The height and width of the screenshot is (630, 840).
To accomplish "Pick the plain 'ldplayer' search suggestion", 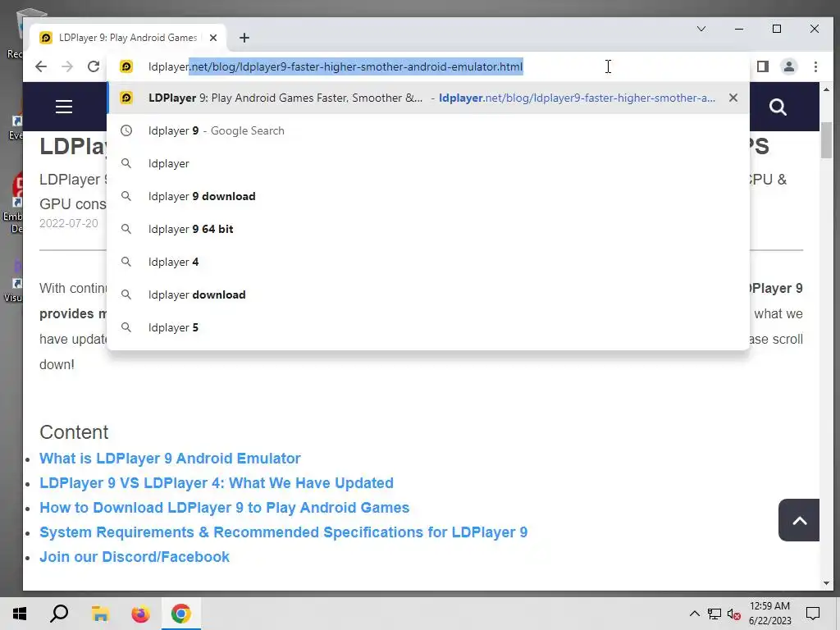I will pos(428,163).
